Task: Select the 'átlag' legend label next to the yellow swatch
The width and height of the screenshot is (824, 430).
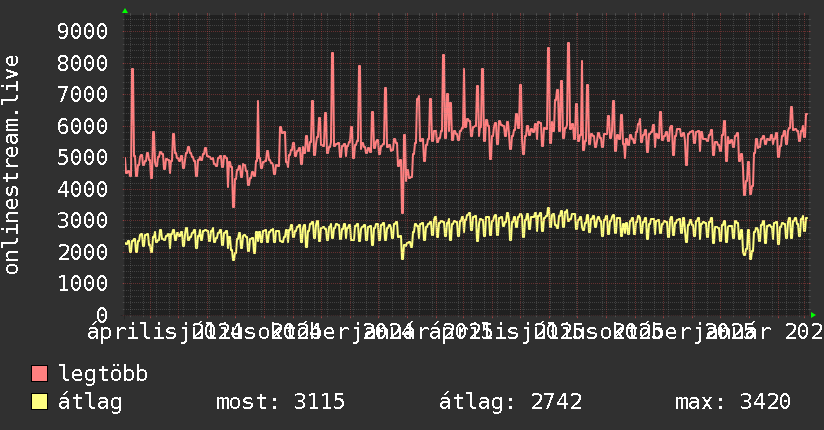Action: (x=90, y=402)
